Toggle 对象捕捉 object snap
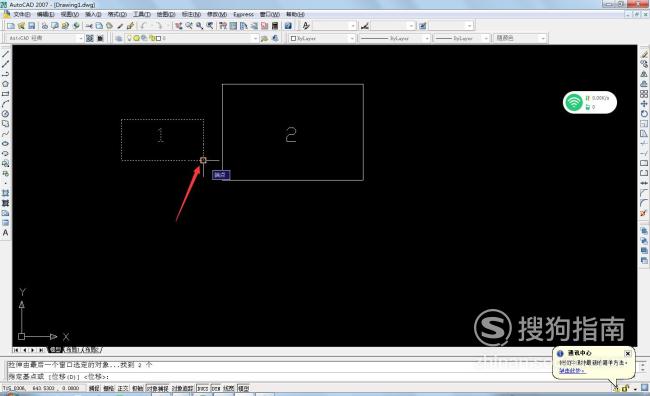The image size is (650, 396). click(x=158, y=389)
